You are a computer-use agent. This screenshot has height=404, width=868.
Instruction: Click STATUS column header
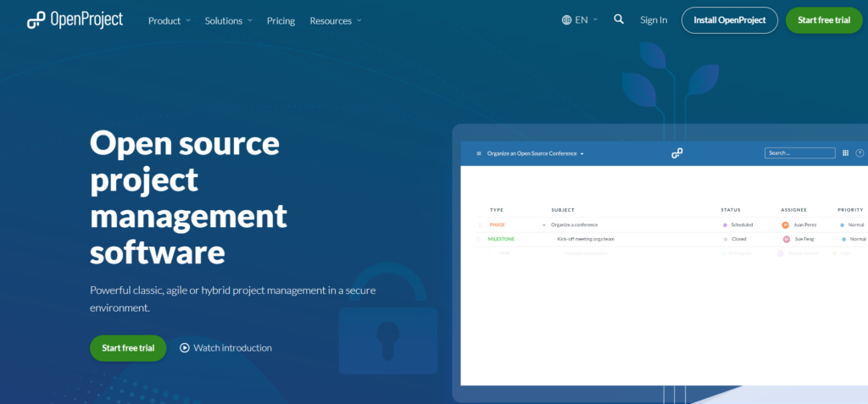[x=731, y=210]
